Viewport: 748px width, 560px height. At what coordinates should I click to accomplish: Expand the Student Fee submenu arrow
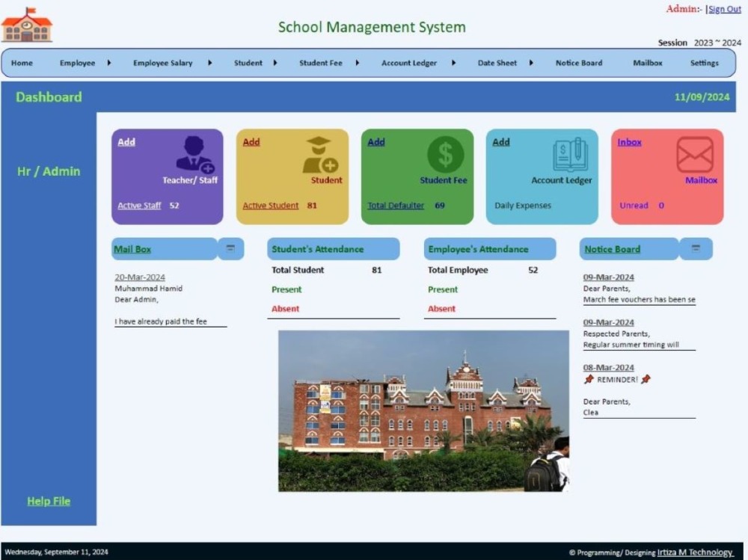(x=357, y=63)
